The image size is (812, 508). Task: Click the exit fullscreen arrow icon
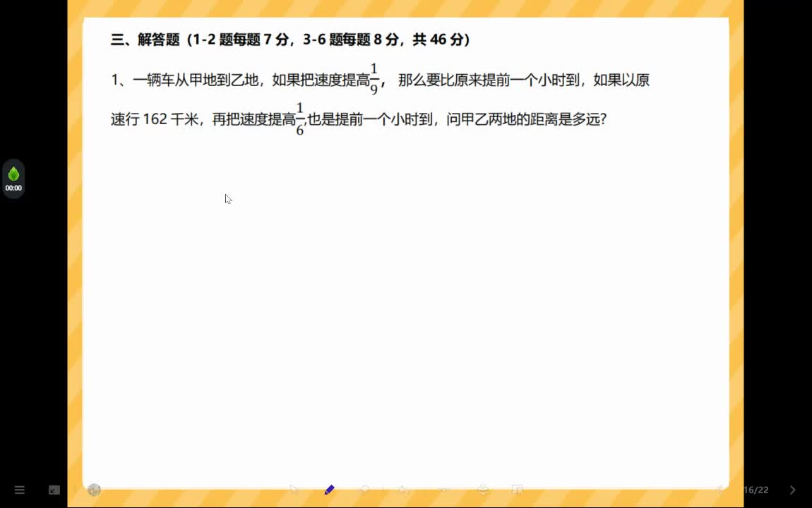pyautogui.click(x=54, y=490)
